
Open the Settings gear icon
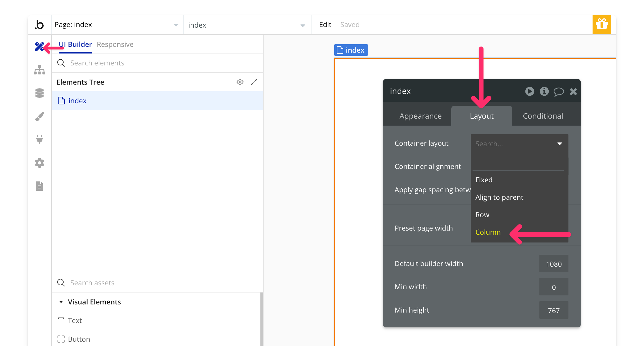(x=39, y=163)
